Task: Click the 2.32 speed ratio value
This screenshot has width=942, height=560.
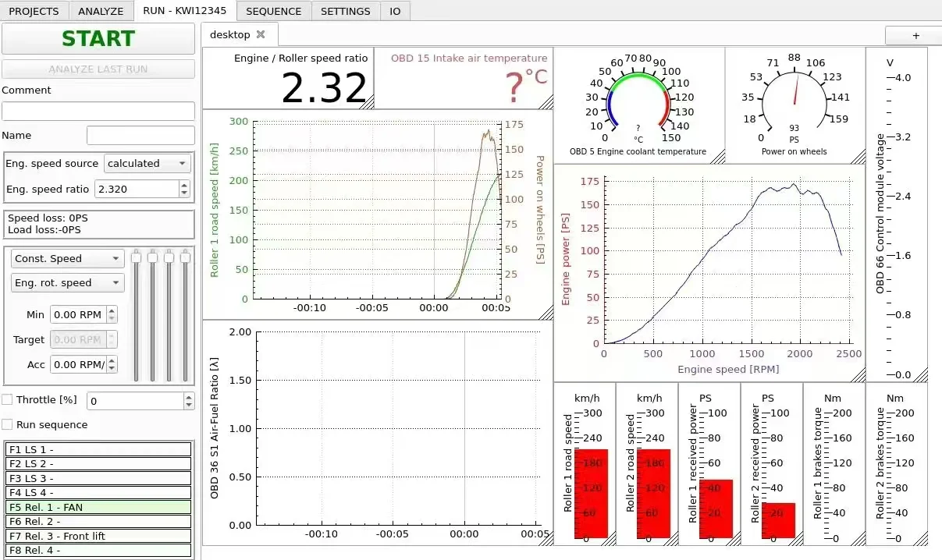Action: coord(324,88)
